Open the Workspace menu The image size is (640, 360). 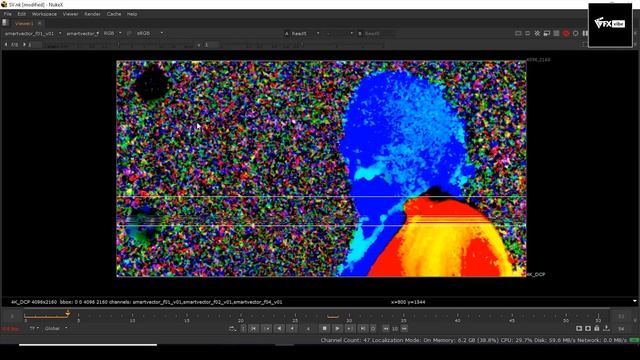coord(44,14)
